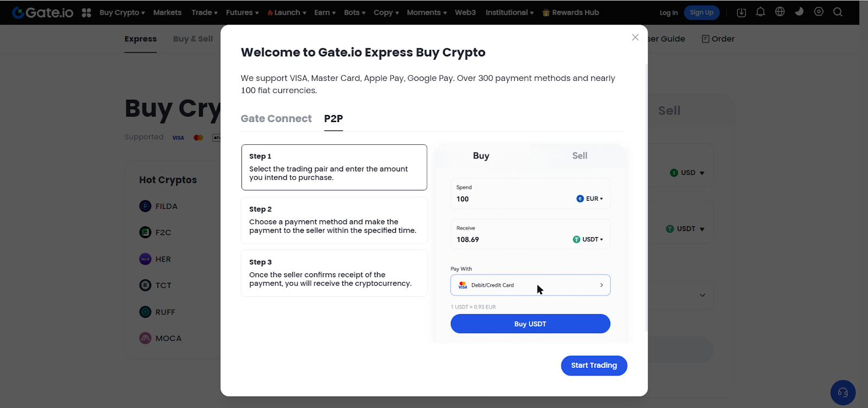The height and width of the screenshot is (408, 868).
Task: Select the P2P tab
Action: (x=334, y=118)
